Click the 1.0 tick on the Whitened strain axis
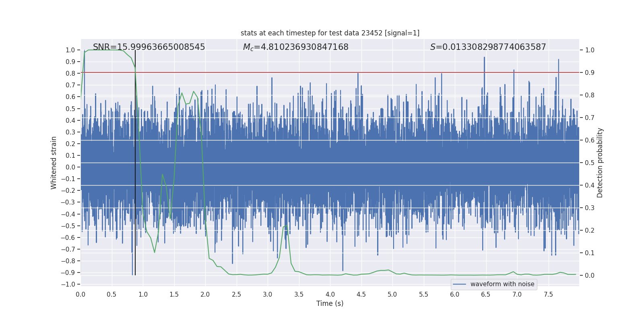Image resolution: width=644 pixels, height=322 pixels. (x=70, y=50)
